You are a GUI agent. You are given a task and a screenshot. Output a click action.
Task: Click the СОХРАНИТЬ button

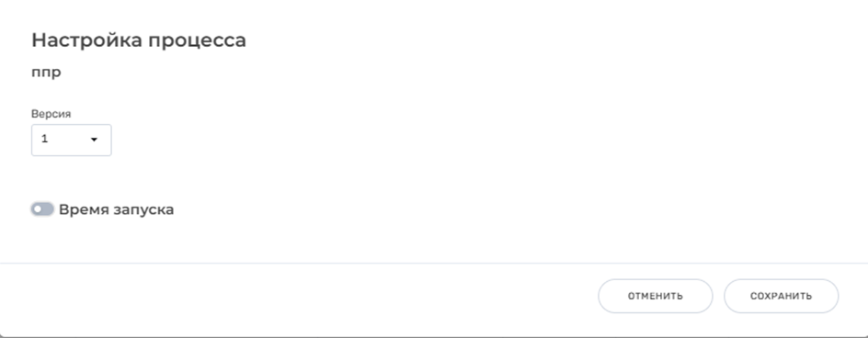781,296
